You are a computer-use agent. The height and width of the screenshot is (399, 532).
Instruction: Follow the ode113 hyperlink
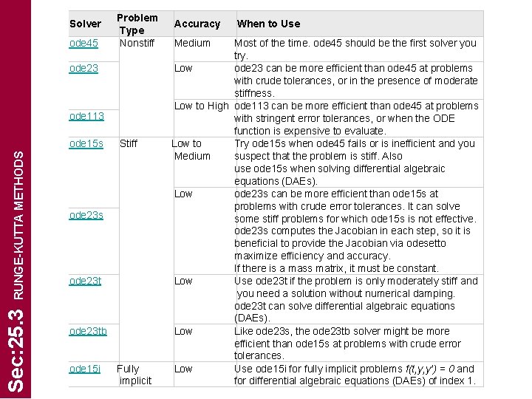coord(86,116)
